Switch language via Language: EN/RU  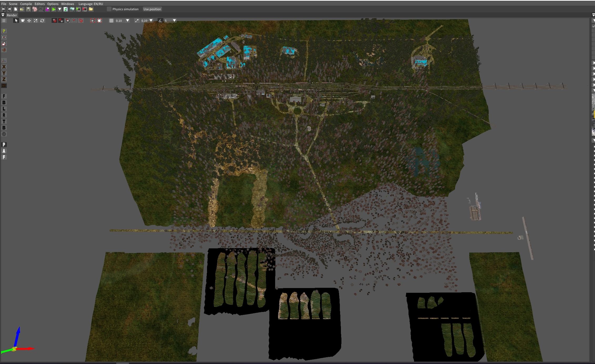(91, 4)
